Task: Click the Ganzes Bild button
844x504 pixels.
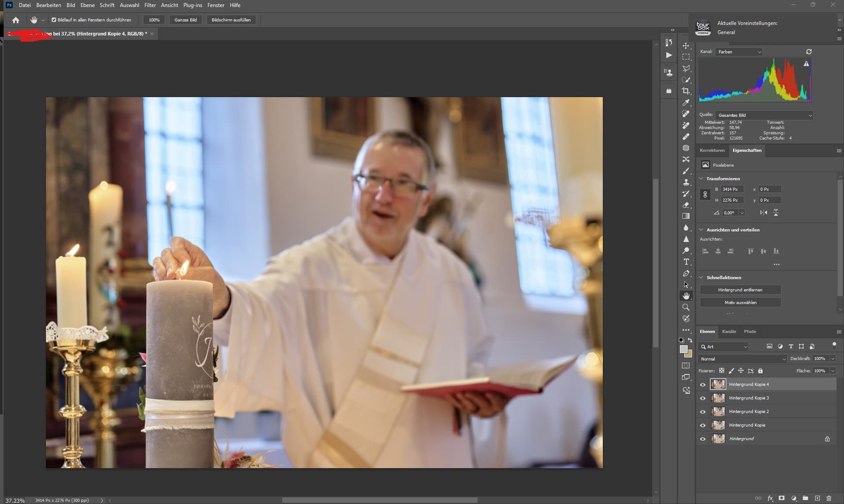Action: (186, 20)
